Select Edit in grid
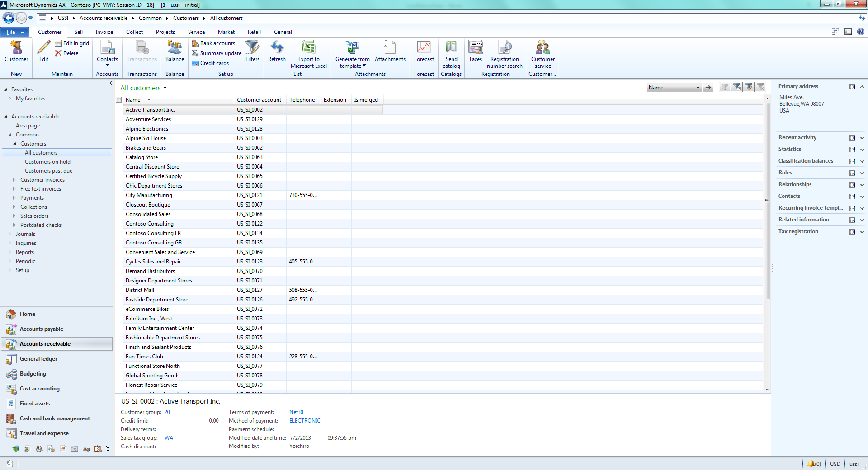 [x=72, y=43]
